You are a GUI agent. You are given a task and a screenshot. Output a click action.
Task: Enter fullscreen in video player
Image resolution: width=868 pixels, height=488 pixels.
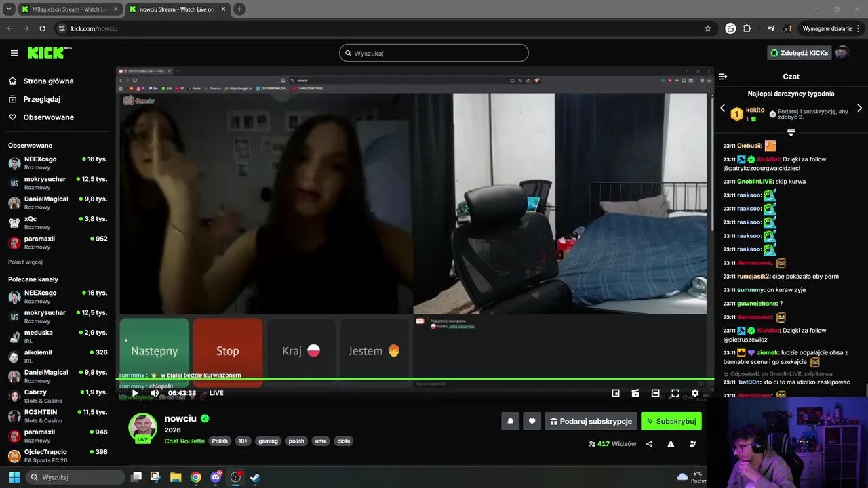pos(675,393)
